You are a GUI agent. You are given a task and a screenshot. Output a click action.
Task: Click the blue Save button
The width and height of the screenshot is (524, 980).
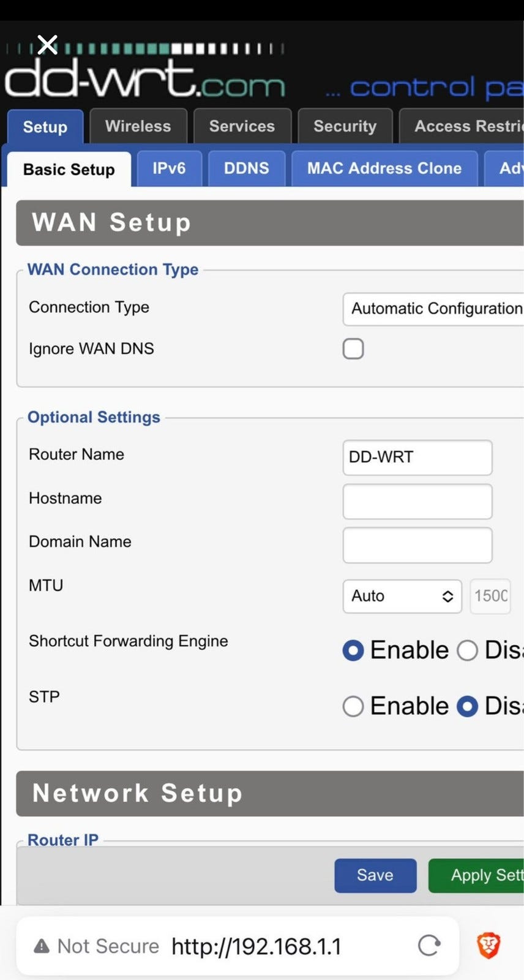375,875
